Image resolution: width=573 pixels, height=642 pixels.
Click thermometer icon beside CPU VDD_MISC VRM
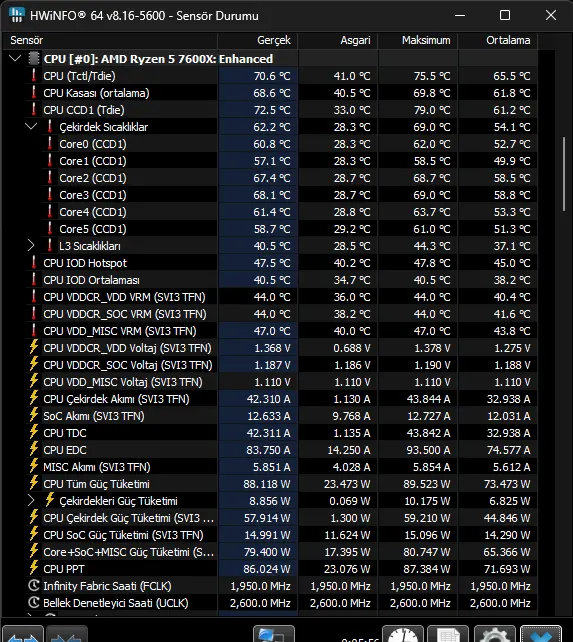(x=34, y=330)
